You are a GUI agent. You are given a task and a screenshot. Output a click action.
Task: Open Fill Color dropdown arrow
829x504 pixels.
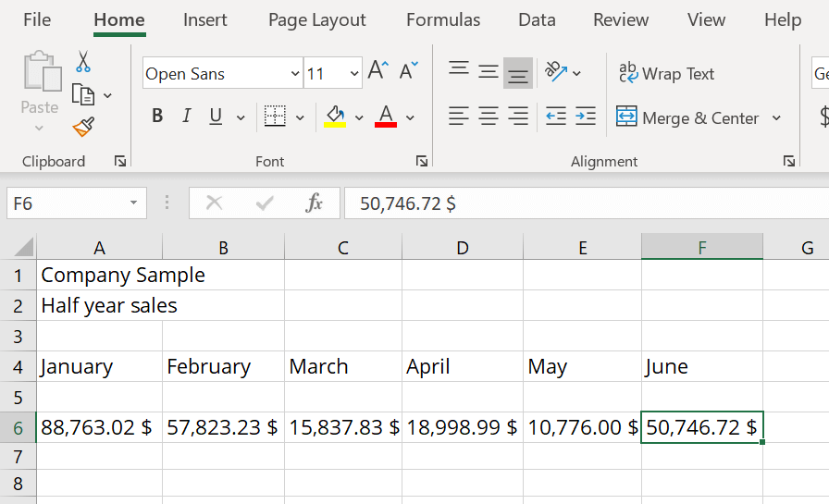pyautogui.click(x=359, y=117)
